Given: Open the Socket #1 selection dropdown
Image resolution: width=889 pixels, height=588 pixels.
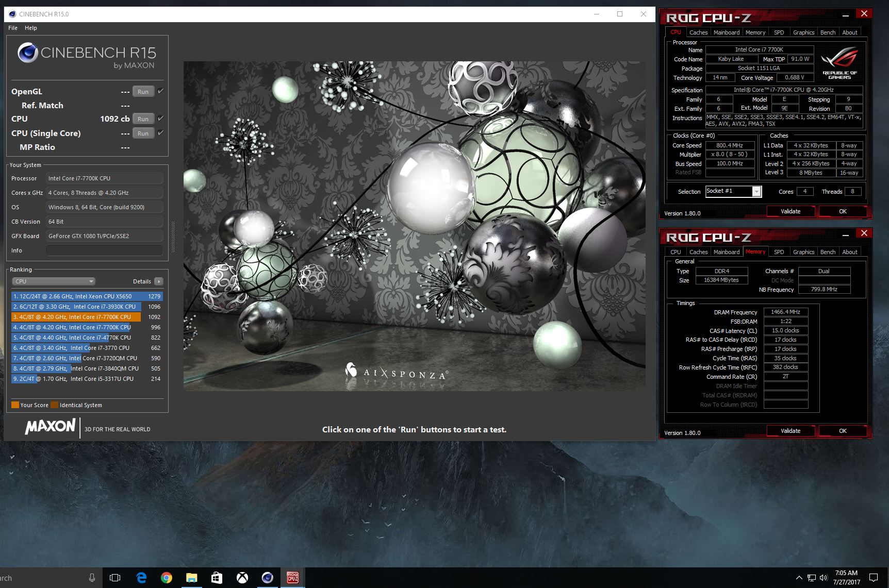Looking at the screenshot, I should pyautogui.click(x=733, y=191).
